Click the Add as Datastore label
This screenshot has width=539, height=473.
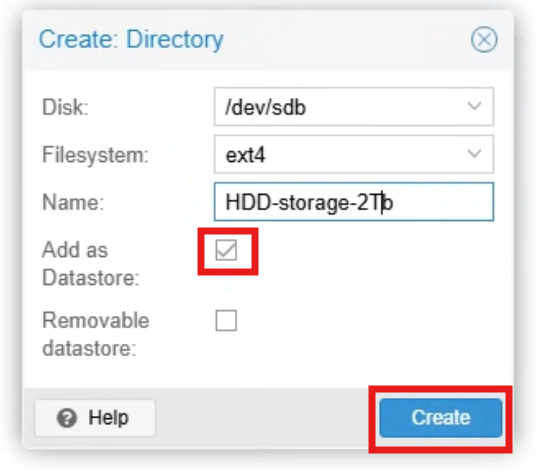coord(91,263)
